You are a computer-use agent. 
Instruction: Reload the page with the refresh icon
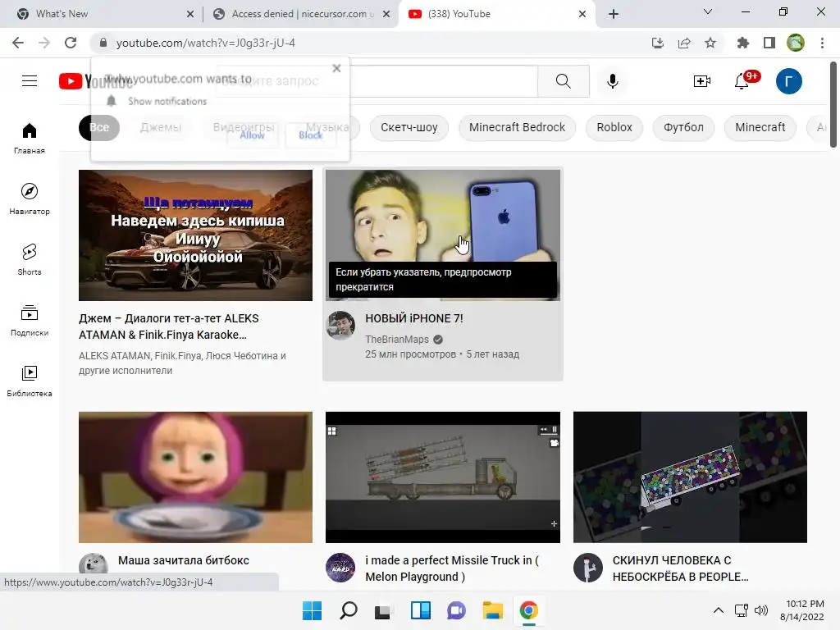[x=71, y=43]
